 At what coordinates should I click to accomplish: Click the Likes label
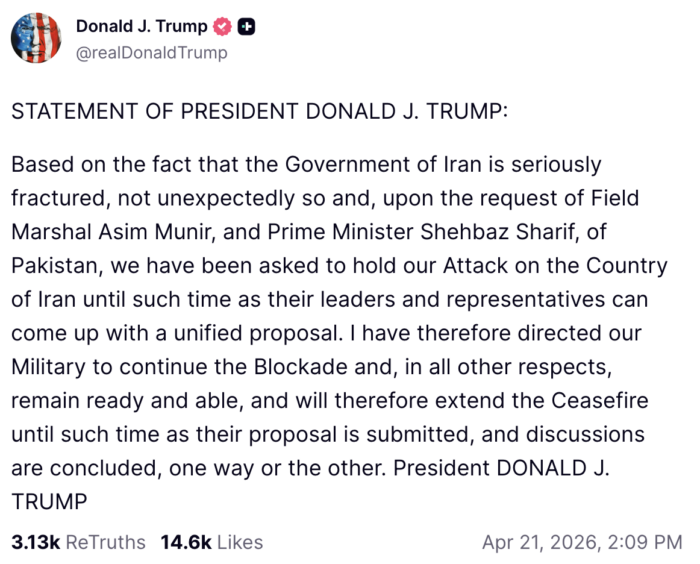(240, 542)
